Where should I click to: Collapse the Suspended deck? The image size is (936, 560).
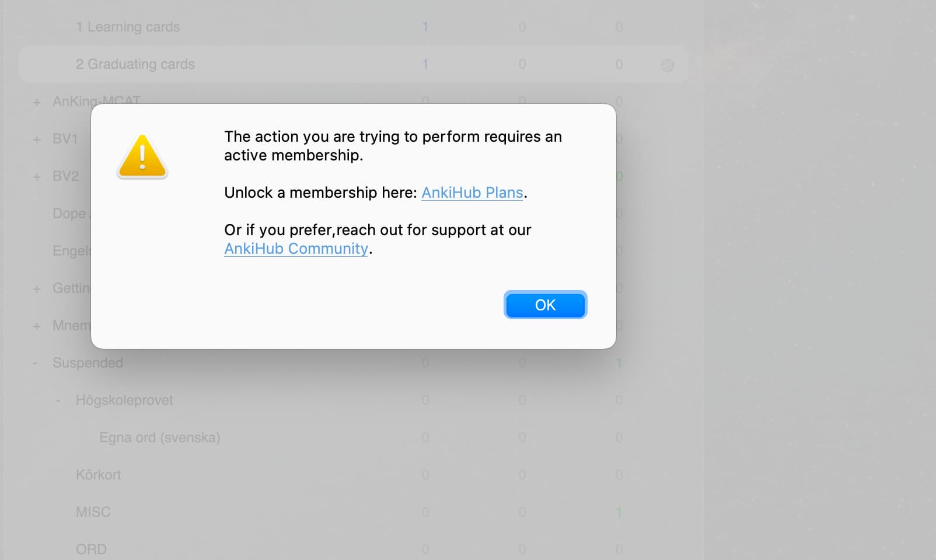tap(35, 363)
